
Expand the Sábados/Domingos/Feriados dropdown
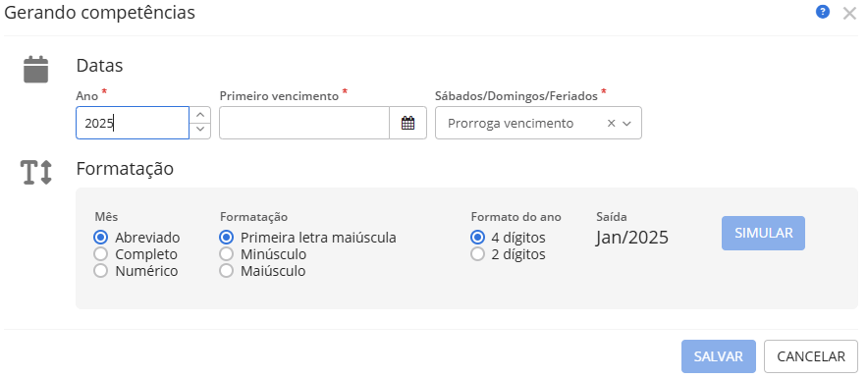(x=626, y=123)
